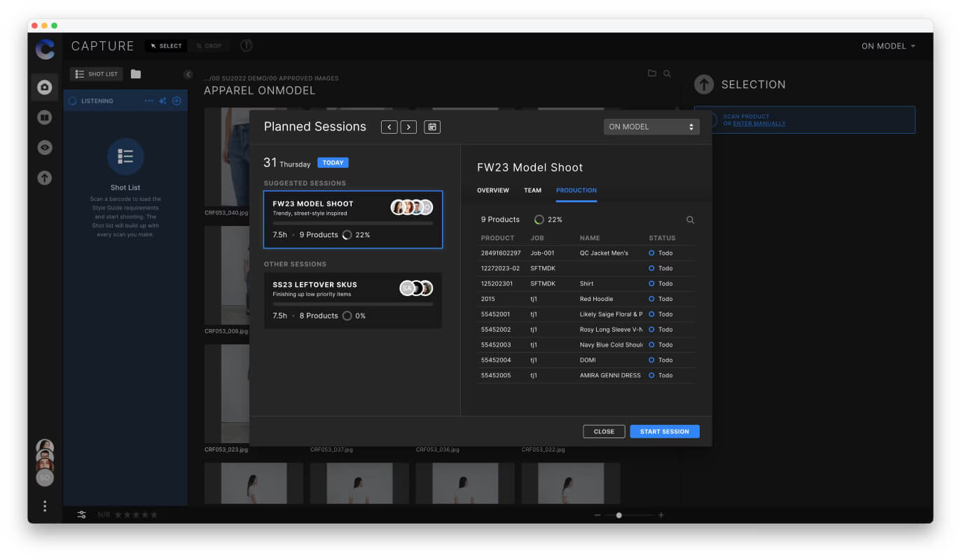Viewport: 961px width, 560px height.
Task: Click the Todo status for Red Hoodie
Action: coord(661,299)
